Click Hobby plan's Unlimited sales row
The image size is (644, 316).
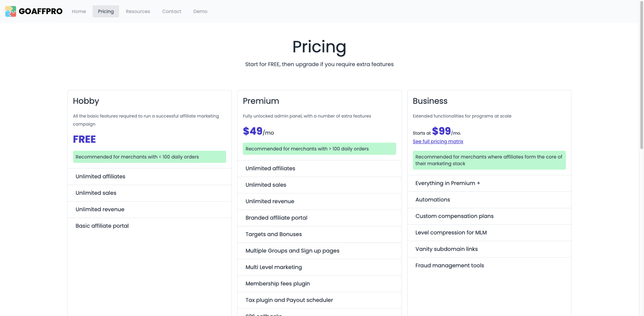point(149,193)
